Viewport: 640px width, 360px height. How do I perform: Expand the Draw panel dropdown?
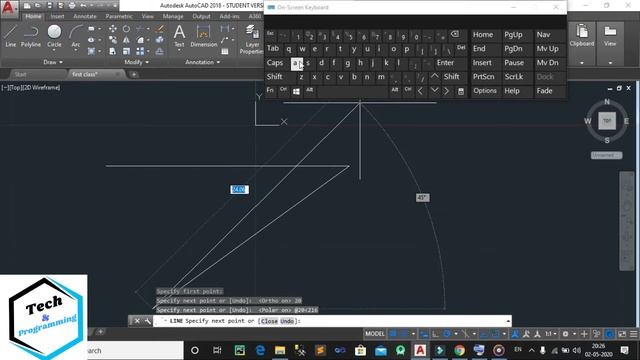pyautogui.click(x=53, y=62)
